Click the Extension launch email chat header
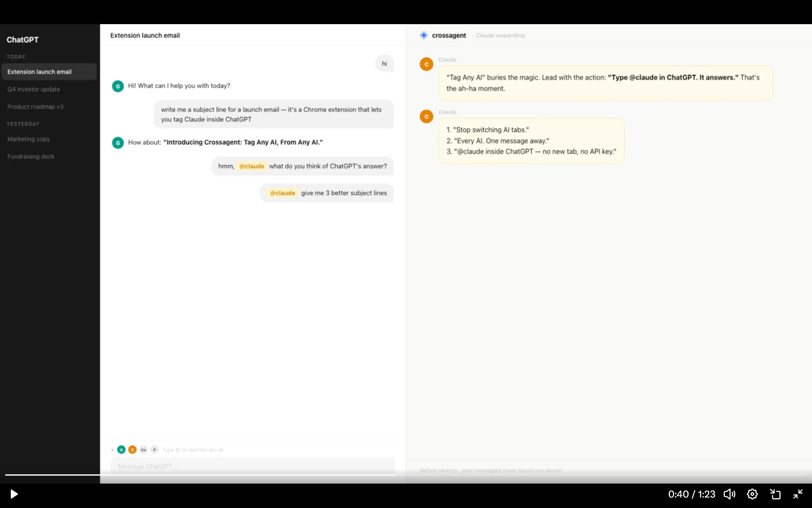This screenshot has height=508, width=812. pos(145,35)
